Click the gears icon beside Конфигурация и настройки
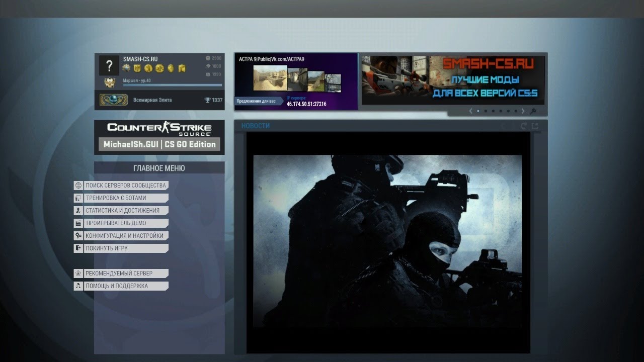This screenshot has width=644, height=362. (78, 236)
